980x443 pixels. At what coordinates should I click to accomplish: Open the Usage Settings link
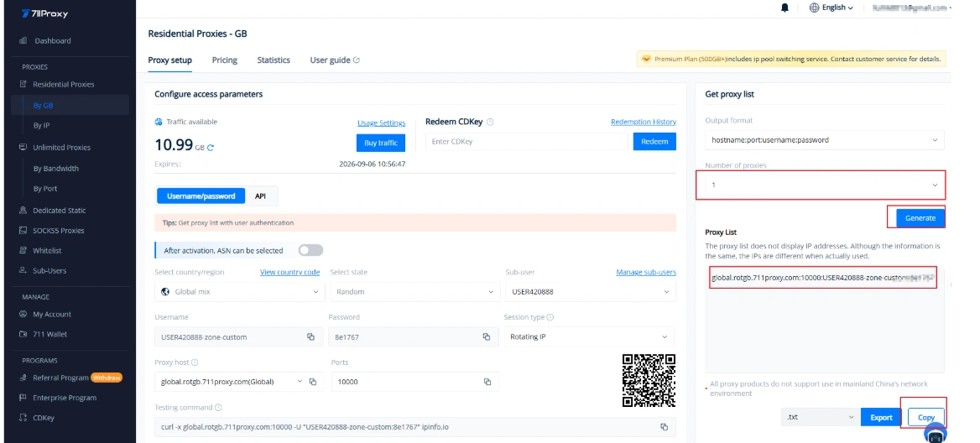coord(381,123)
